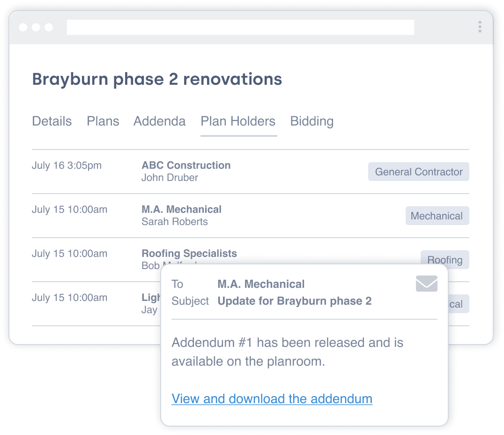This screenshot has height=435, width=504.
Task: Click the General Contractor tag
Action: (418, 172)
